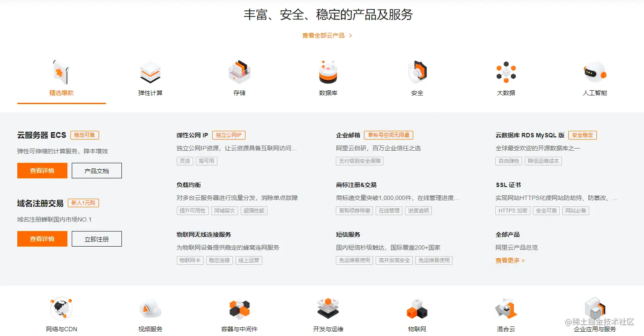Click the 网络与CDN globe icon
The height and width of the screenshot is (336, 644).
[x=61, y=309]
